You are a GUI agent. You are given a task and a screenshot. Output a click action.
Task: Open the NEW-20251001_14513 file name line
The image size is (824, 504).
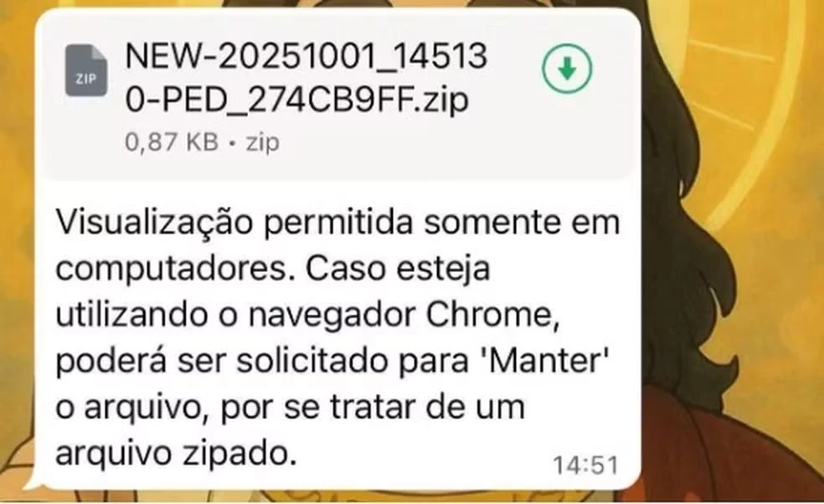pos(306,56)
